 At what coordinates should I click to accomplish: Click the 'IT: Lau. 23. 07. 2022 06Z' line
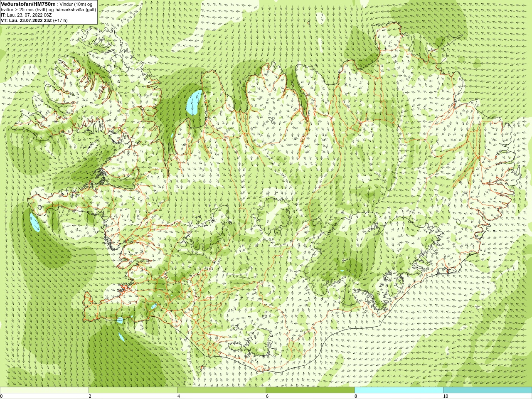click(26, 15)
